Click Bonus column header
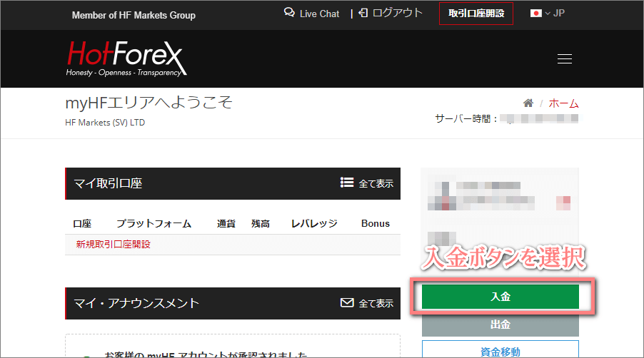The image size is (644, 358). (376, 223)
